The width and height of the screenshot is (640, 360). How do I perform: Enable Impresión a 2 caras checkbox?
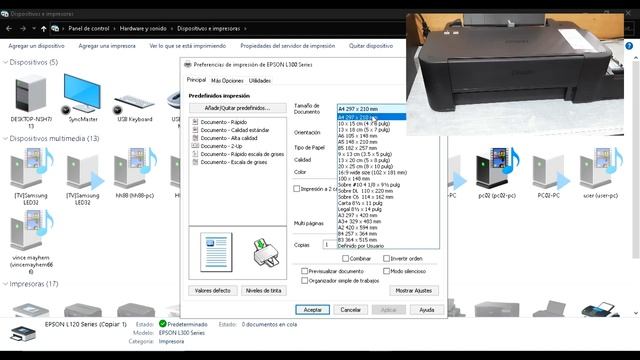297,189
